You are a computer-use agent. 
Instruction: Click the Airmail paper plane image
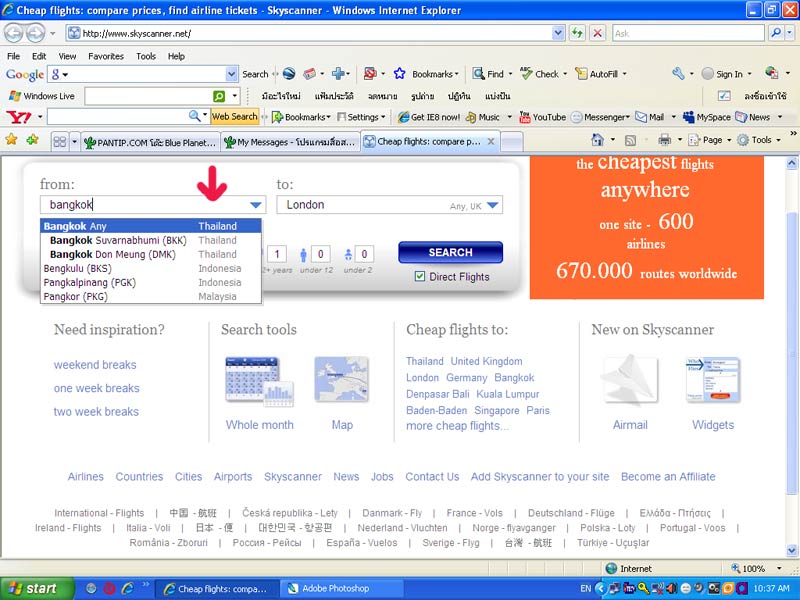pyautogui.click(x=630, y=380)
